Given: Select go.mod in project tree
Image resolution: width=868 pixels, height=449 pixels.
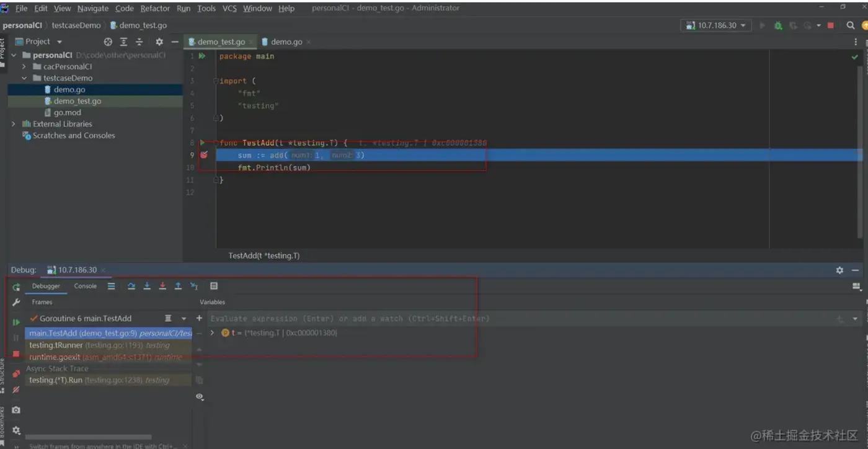Looking at the screenshot, I should pyautogui.click(x=67, y=112).
